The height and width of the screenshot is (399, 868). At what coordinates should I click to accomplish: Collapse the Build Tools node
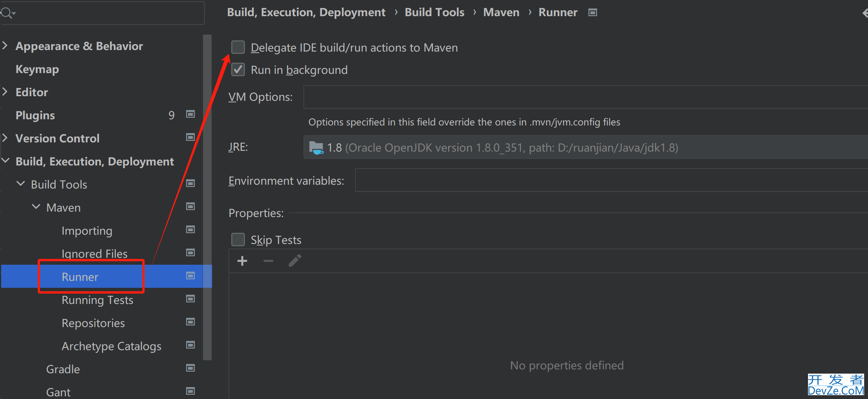tap(21, 184)
